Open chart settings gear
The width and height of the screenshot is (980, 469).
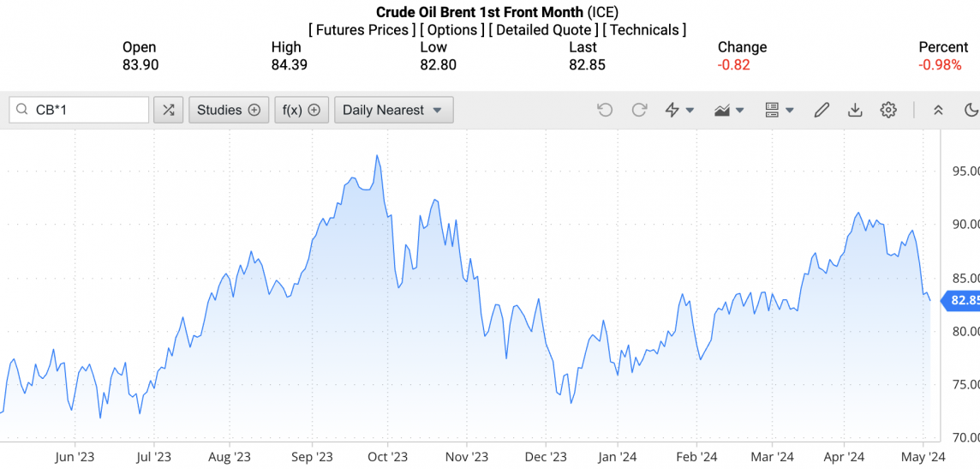(x=888, y=110)
